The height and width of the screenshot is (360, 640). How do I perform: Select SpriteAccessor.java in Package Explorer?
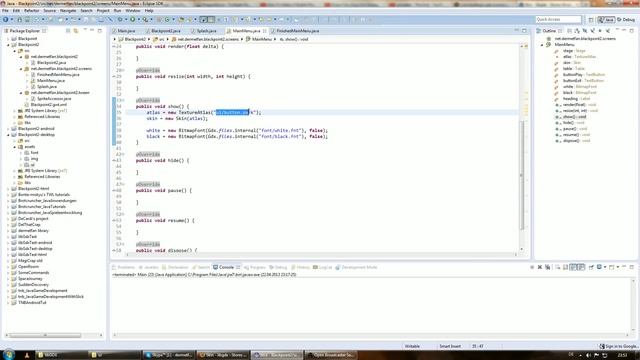(54, 99)
